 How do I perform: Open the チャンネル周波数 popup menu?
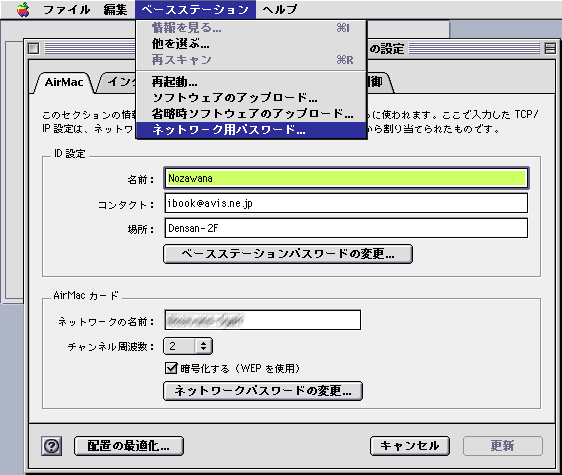[x=188, y=346]
